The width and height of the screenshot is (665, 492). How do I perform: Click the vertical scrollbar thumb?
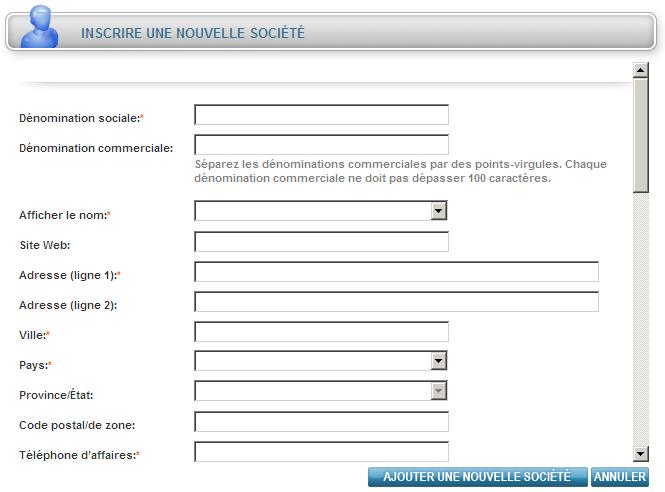click(640, 136)
